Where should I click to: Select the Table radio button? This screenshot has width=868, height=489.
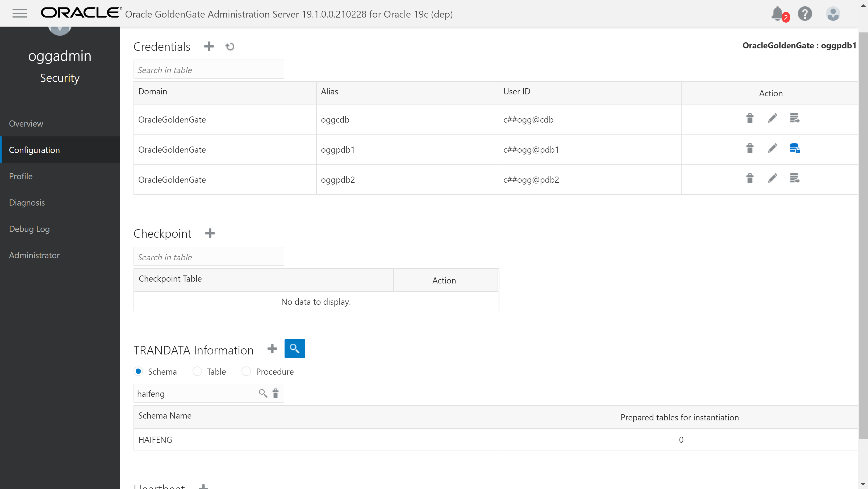[197, 371]
